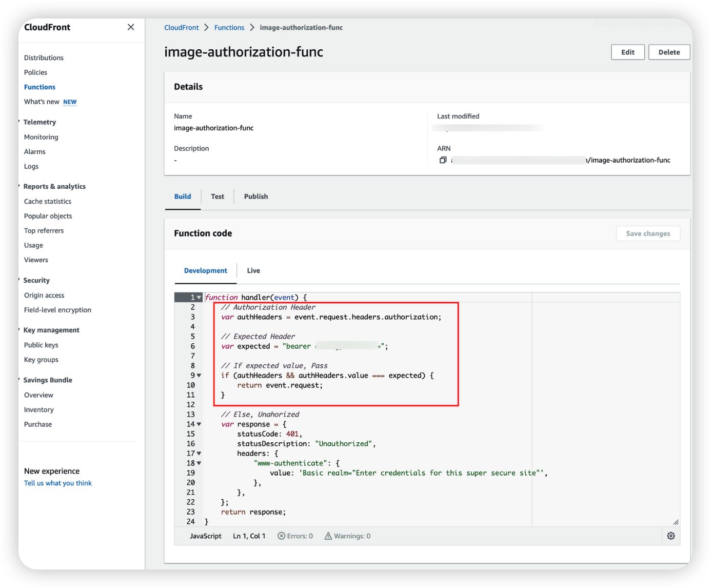Select Functions in the sidebar
Viewport: 711px width, 588px height.
tap(39, 87)
